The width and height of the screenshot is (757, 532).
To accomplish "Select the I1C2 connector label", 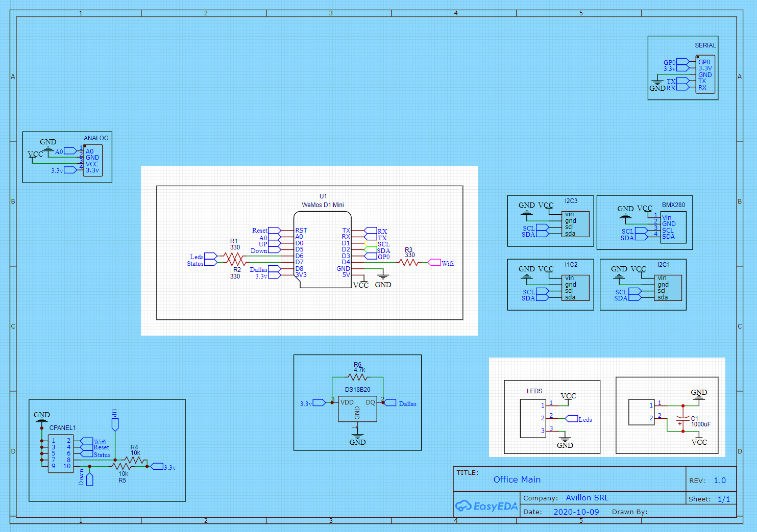I will (x=571, y=265).
